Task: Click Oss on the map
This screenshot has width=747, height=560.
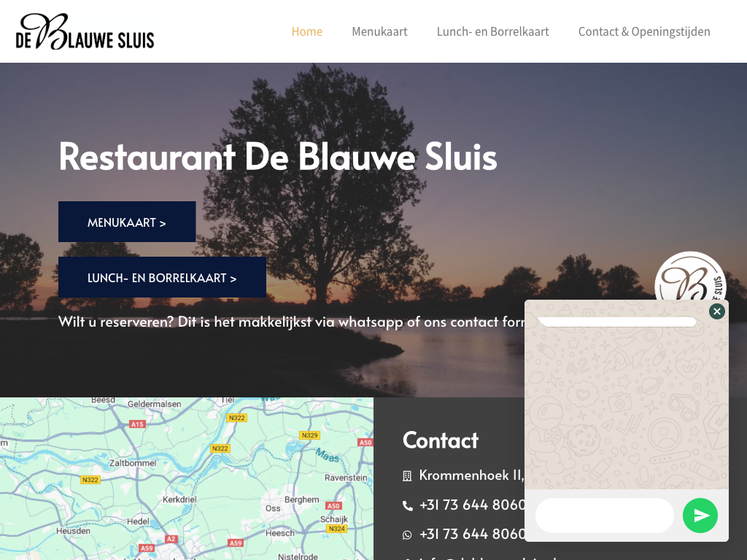Action: click(x=273, y=508)
